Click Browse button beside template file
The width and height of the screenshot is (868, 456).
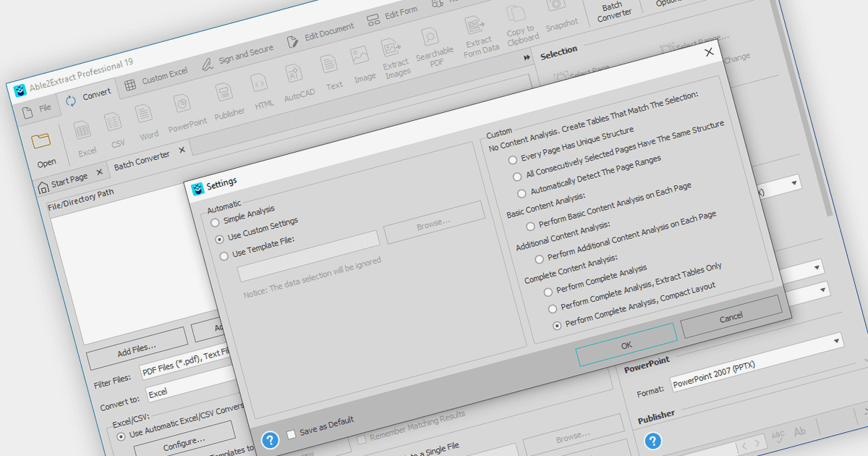click(x=434, y=223)
